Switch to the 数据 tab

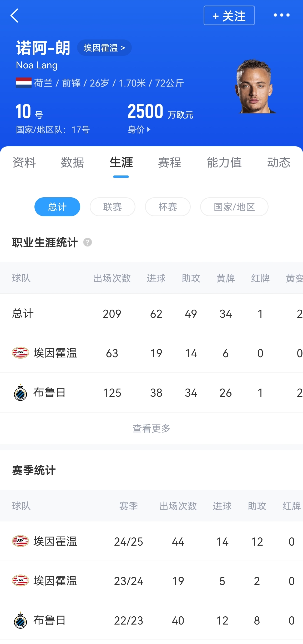(x=72, y=162)
